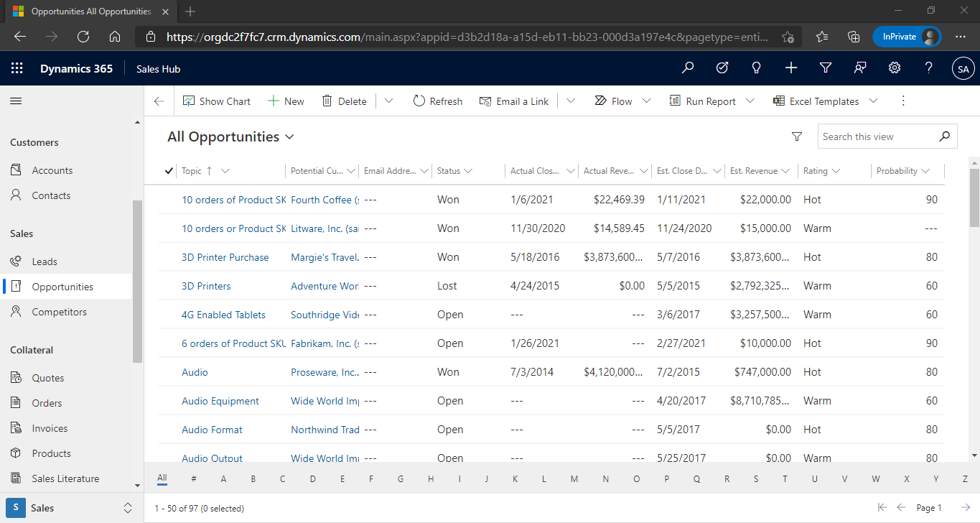Image resolution: width=980 pixels, height=523 pixels.
Task: Click the search magnifier in the top bar
Action: (x=688, y=68)
